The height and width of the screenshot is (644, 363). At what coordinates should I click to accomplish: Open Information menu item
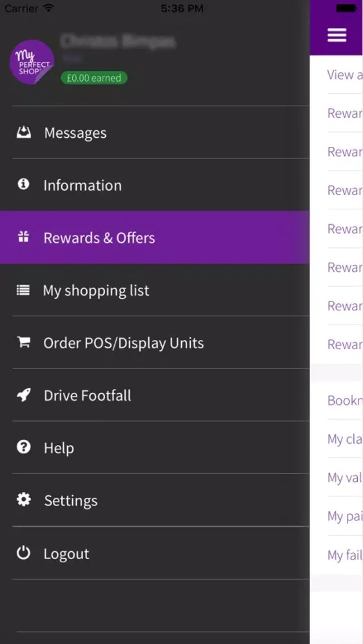tap(155, 185)
